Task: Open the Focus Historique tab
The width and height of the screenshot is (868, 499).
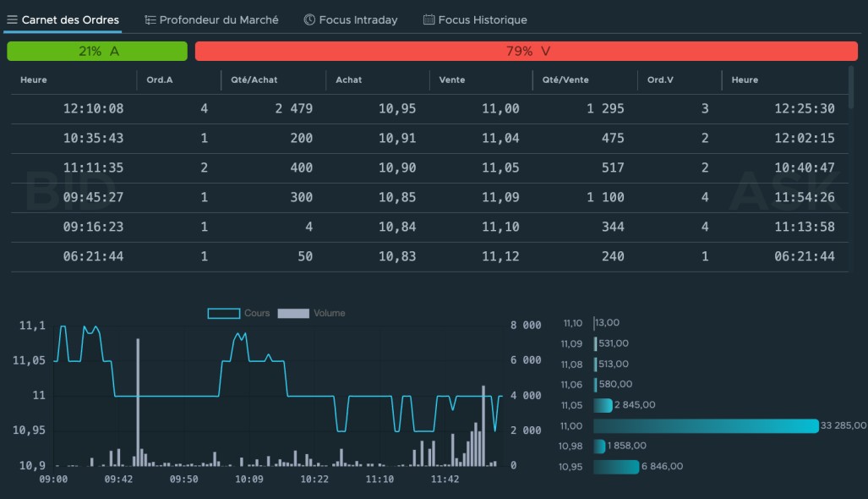Action: pyautogui.click(x=482, y=19)
